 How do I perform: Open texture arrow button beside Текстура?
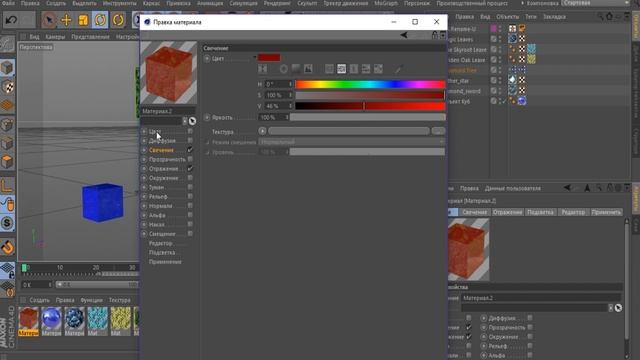[x=262, y=131]
